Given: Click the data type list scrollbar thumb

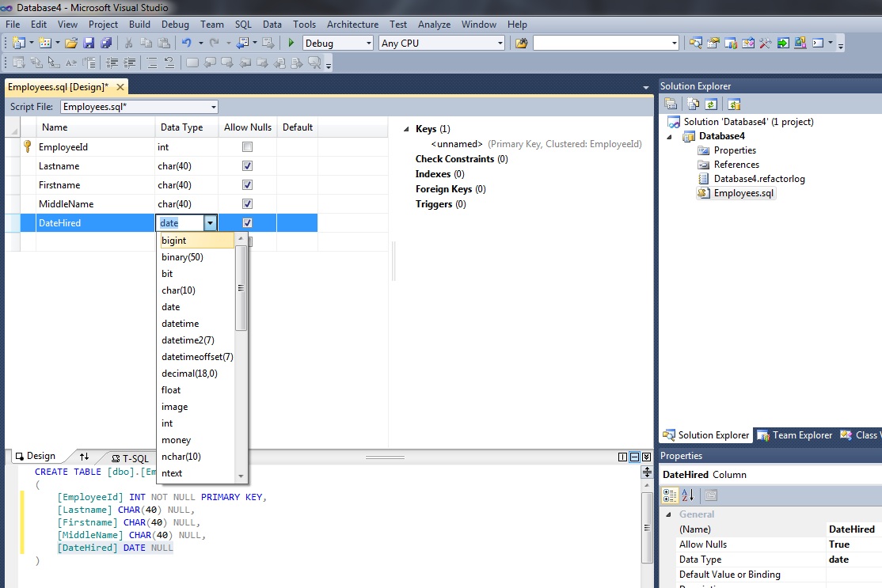Looking at the screenshot, I should point(241,288).
